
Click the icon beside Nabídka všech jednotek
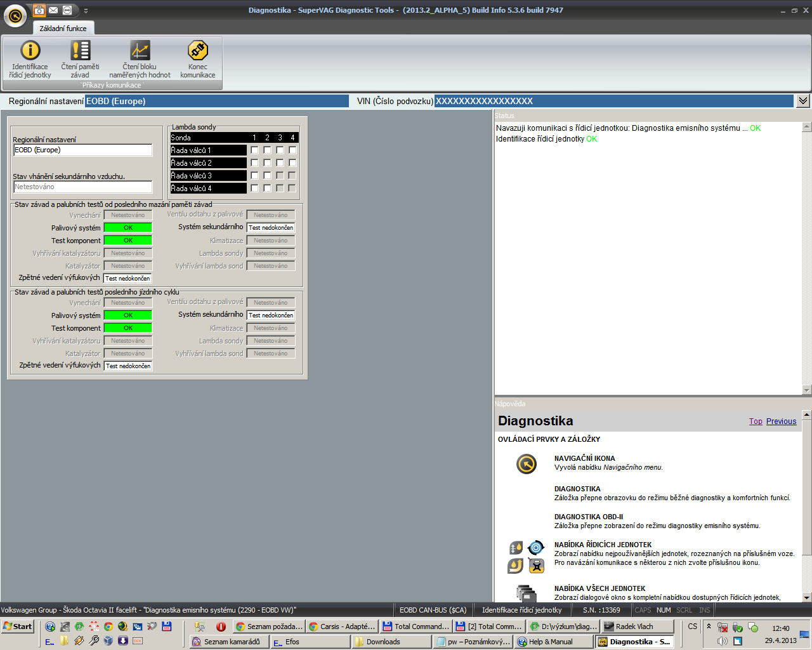(527, 594)
